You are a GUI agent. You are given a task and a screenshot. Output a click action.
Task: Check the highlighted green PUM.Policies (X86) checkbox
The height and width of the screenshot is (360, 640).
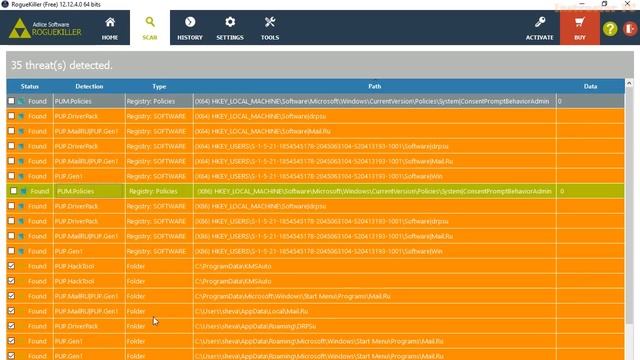[x=13, y=191]
